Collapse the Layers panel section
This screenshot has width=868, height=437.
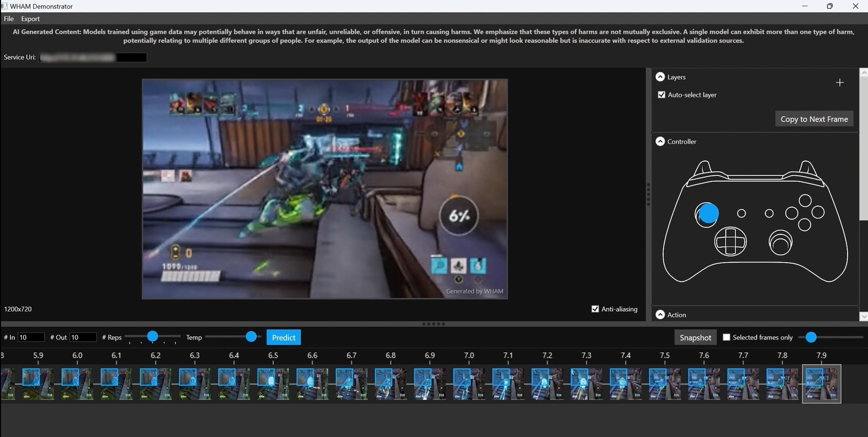point(660,77)
